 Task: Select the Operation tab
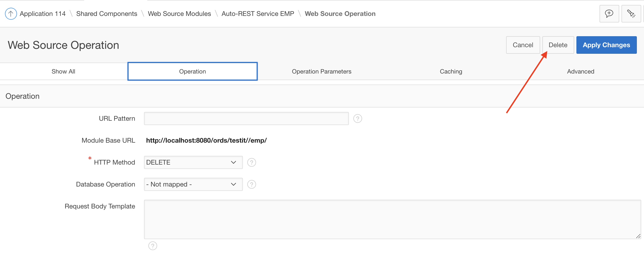(192, 72)
